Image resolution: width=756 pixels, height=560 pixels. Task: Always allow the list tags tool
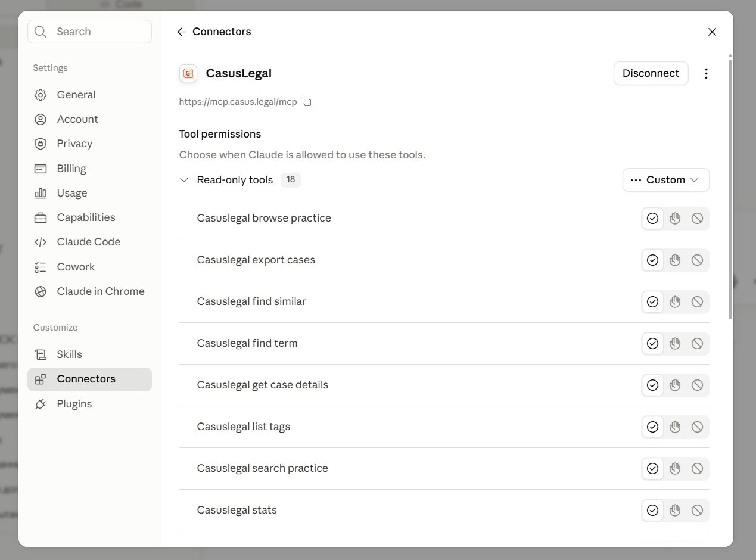point(652,427)
